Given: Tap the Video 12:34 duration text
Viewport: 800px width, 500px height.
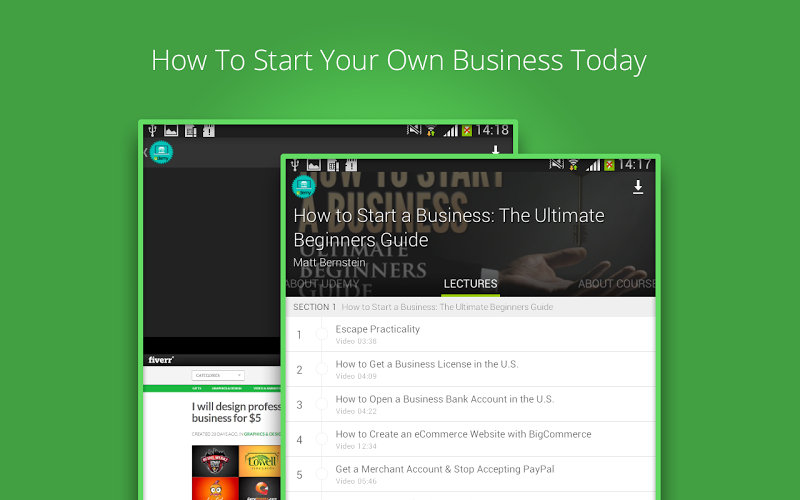Looking at the screenshot, I should coord(356,446).
